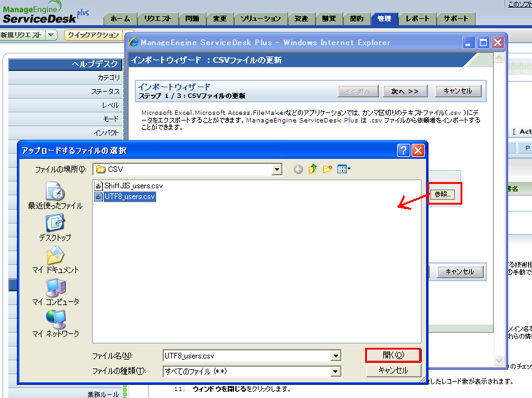Select ステータス in the ヘルプデスク sidebar
The height and width of the screenshot is (398, 532).
[65, 92]
